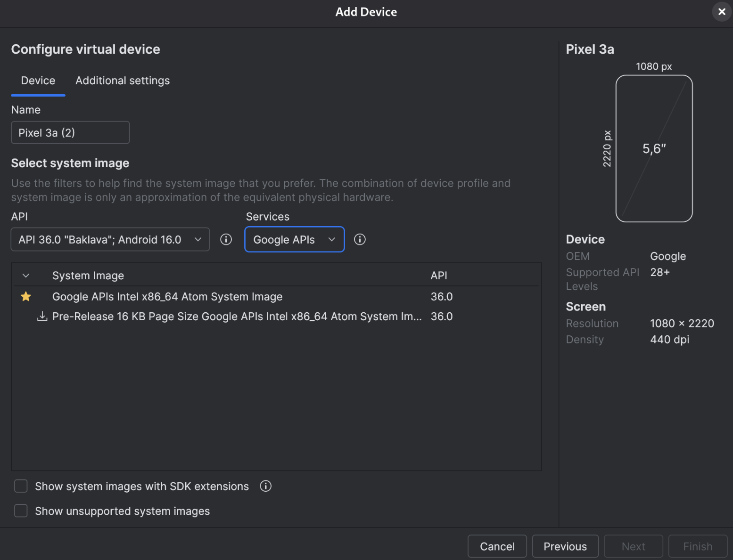Go back with the Previous button
This screenshot has width=733, height=560.
[x=565, y=546]
